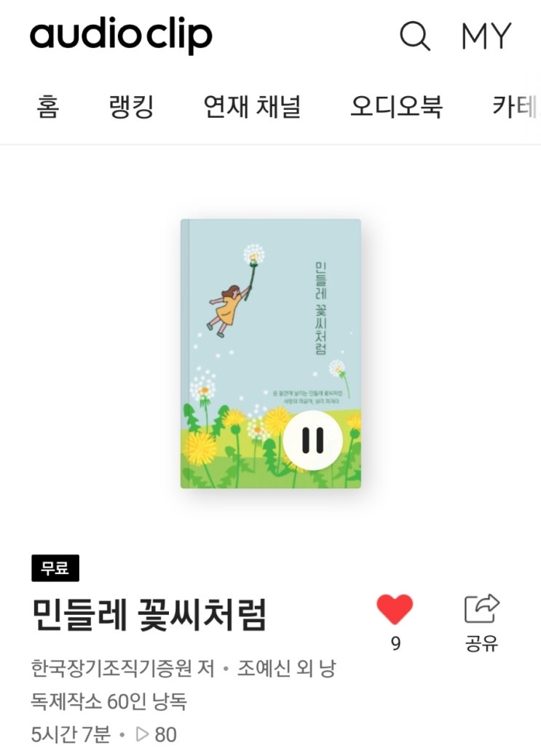Tap the 무료 free badge
The image size is (541, 756).
click(55, 568)
